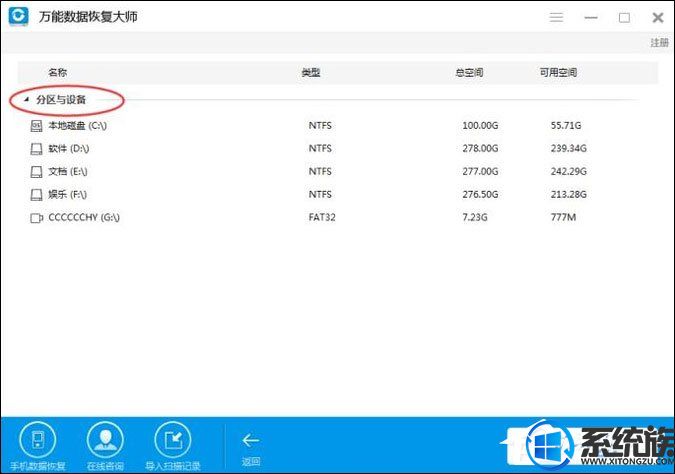Click the 手机数据恢复 label
675x474 pixels.
(38, 466)
